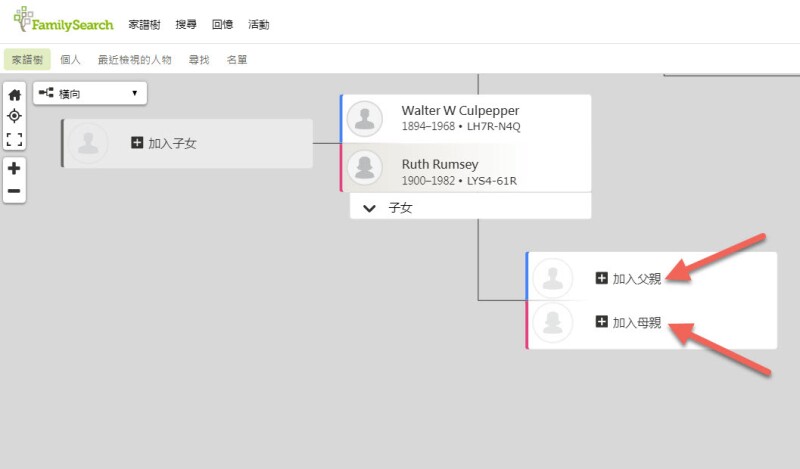Click the 加入父親 plus icon
Viewport: 800px width, 469px height.
tap(602, 278)
